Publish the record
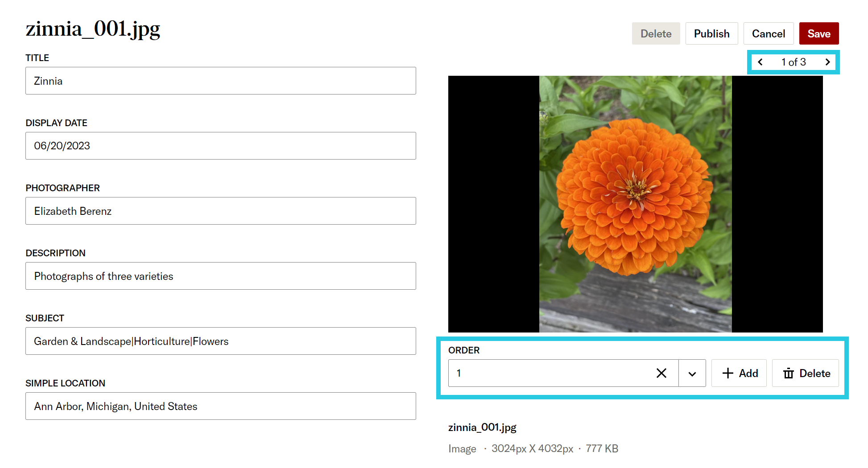 tap(712, 33)
